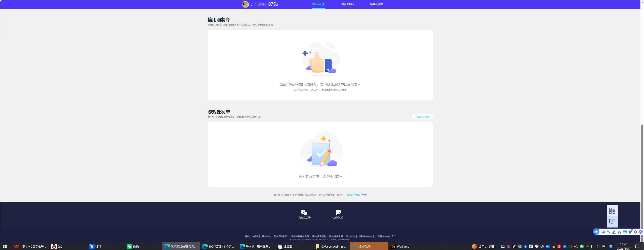The width and height of the screenshot is (644, 250).
Task: Open the Windows notification center icon
Action: point(637,246)
